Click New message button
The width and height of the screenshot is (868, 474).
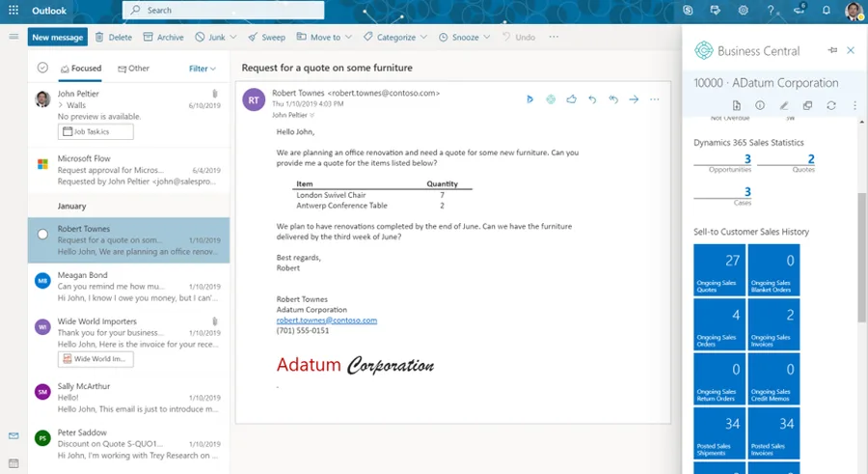[58, 37]
